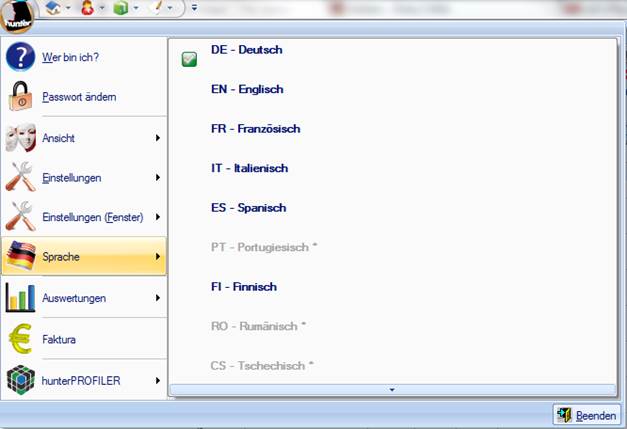Open the quick access toolbar customize dropdown
The height and width of the screenshot is (429, 627).
pos(193,8)
